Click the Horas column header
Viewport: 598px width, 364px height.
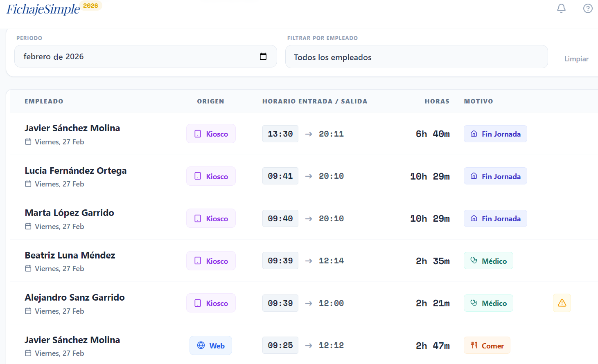click(x=437, y=101)
